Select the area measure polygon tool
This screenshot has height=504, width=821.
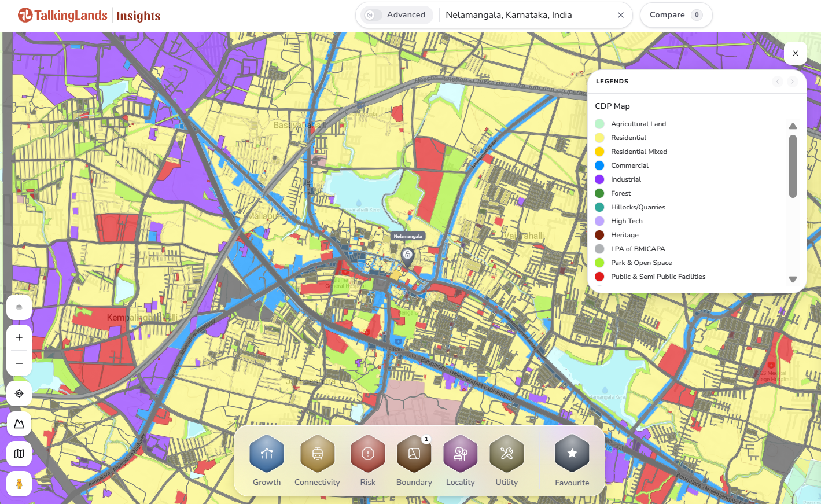tap(19, 424)
